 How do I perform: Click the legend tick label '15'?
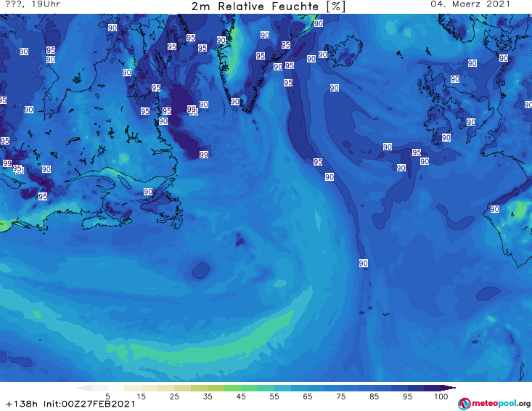pyautogui.click(x=141, y=396)
